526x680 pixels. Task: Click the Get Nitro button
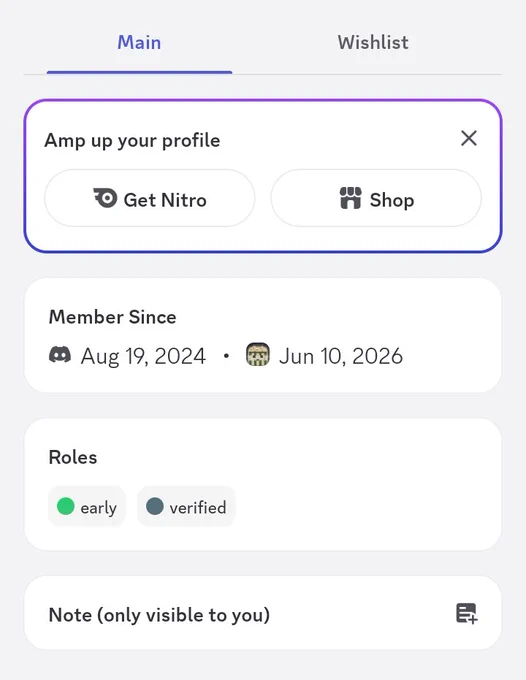click(150, 198)
